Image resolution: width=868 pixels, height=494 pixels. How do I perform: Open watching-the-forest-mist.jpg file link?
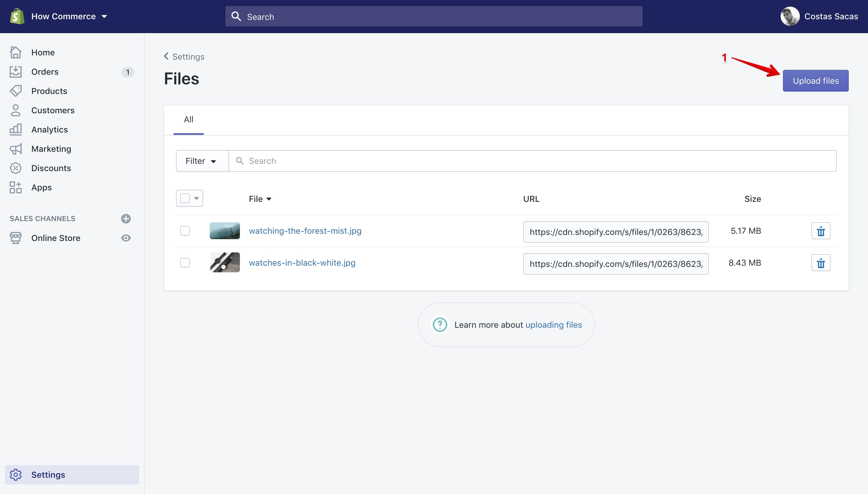coord(305,231)
